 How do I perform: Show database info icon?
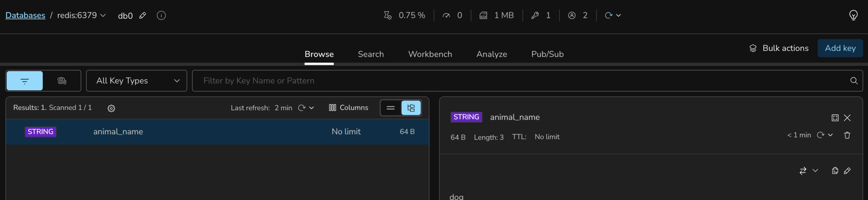161,16
